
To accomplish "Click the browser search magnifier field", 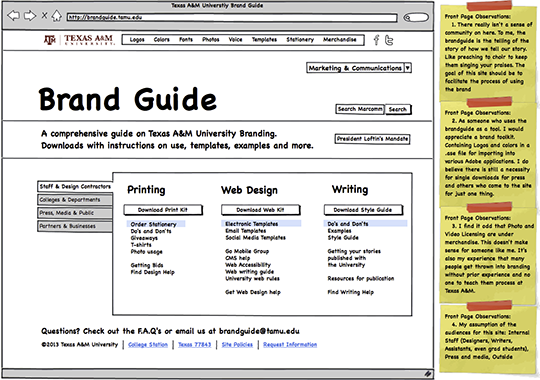I will point(416,17).
